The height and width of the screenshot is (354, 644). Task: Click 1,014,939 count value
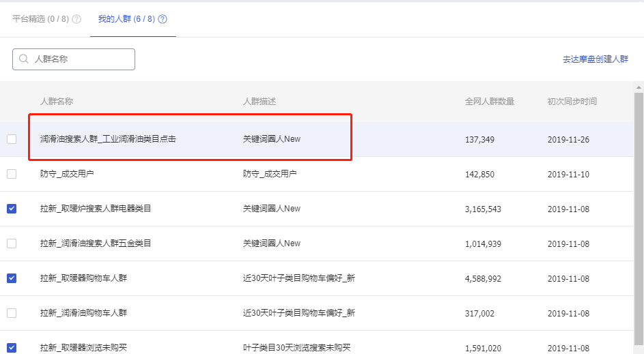(x=483, y=244)
